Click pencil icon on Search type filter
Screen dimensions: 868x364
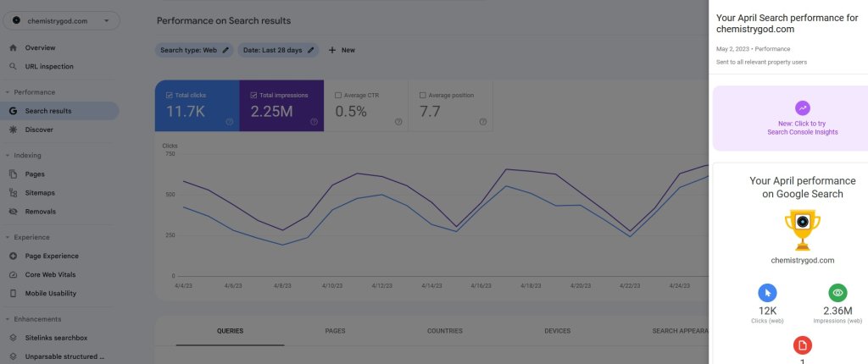225,50
